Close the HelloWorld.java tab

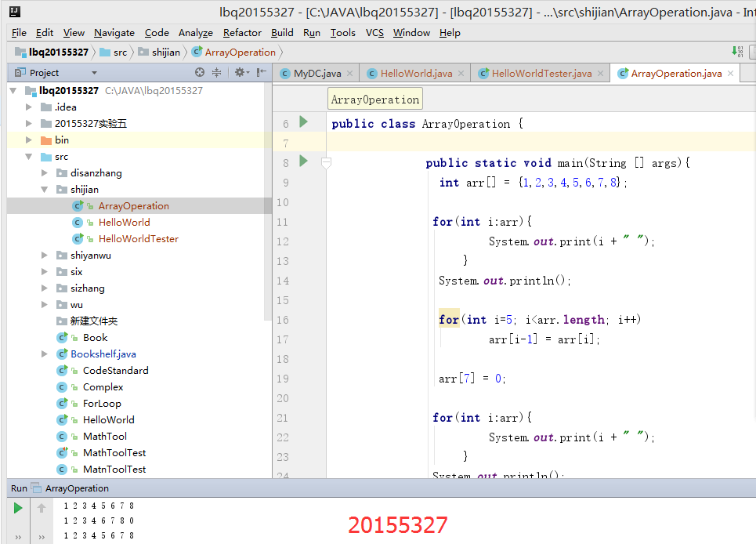461,74
